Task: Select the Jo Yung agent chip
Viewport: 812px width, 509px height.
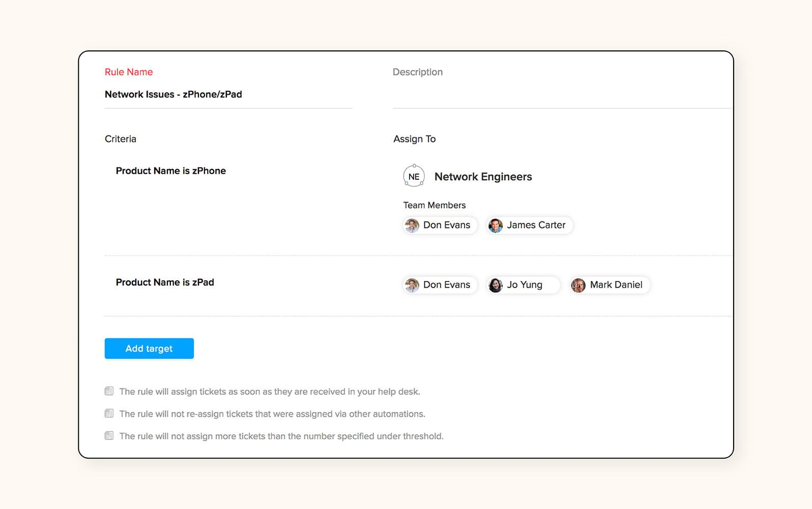Action: tap(523, 285)
